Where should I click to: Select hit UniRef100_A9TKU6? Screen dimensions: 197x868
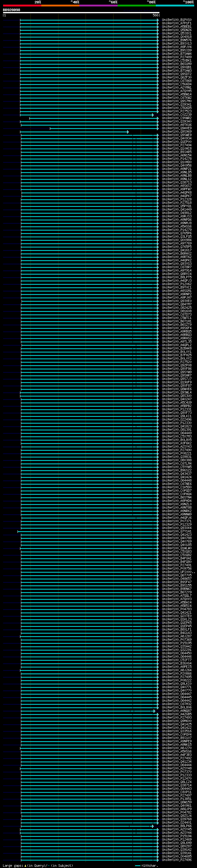pos(176,125)
